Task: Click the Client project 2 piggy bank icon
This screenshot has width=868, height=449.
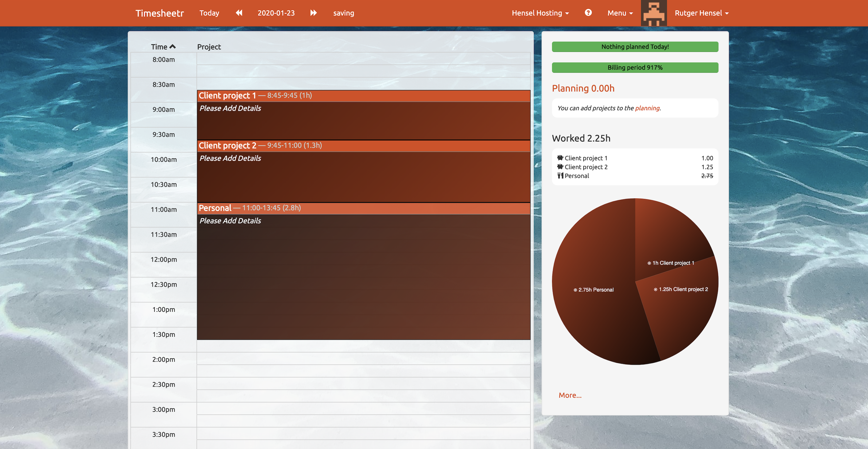Action: click(560, 166)
